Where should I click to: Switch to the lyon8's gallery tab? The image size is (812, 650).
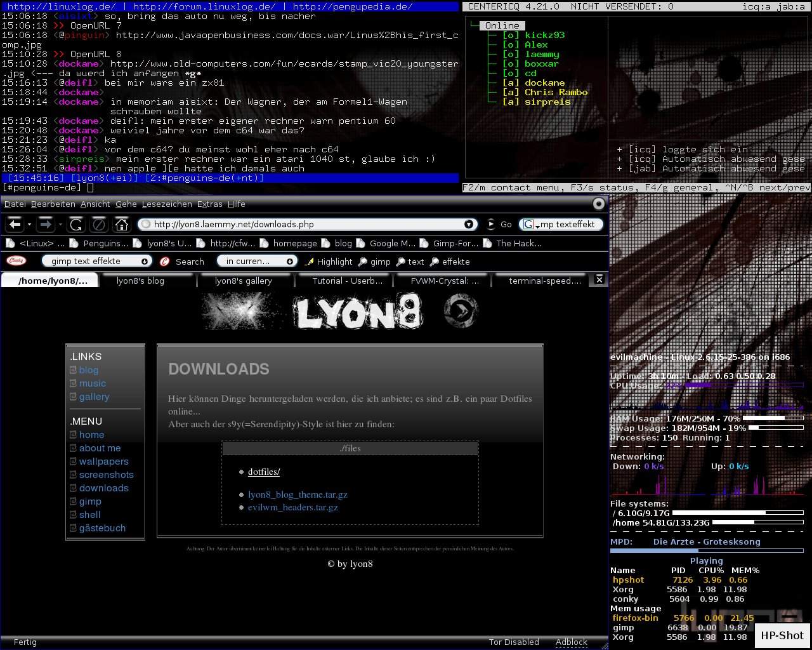[x=243, y=281]
